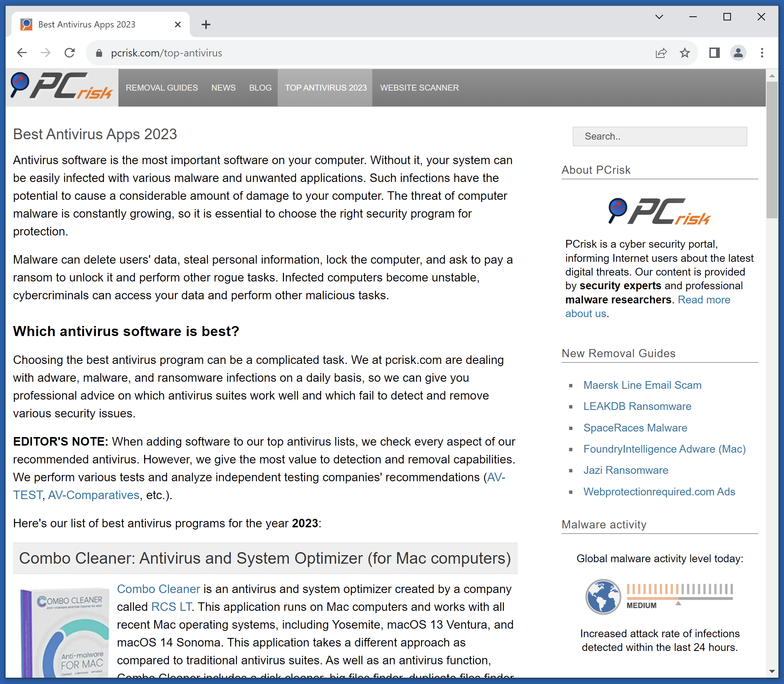Screen dimensions: 784x684
Task: Click the PCrisk logo in sidebar
Action: [660, 211]
